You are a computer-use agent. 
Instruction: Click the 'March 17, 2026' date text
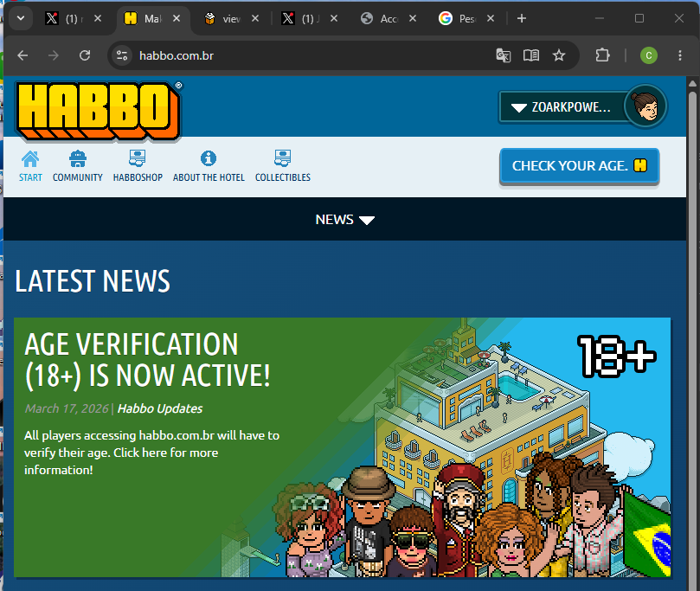67,408
